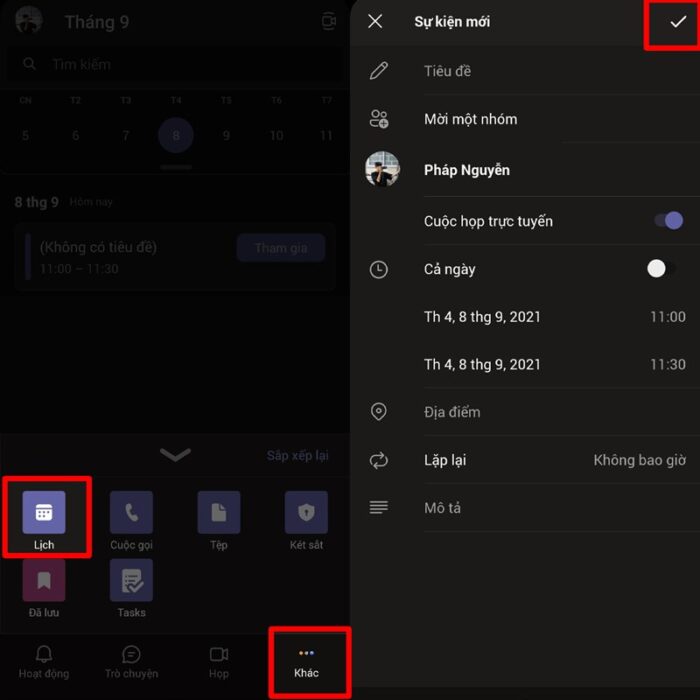
Task: Switch to Họp meeting tab
Action: pyautogui.click(x=219, y=663)
